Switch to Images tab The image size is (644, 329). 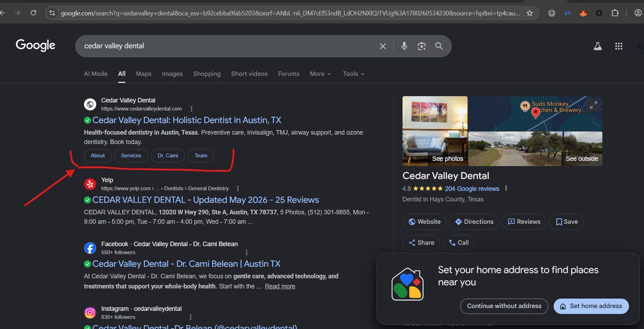[172, 74]
